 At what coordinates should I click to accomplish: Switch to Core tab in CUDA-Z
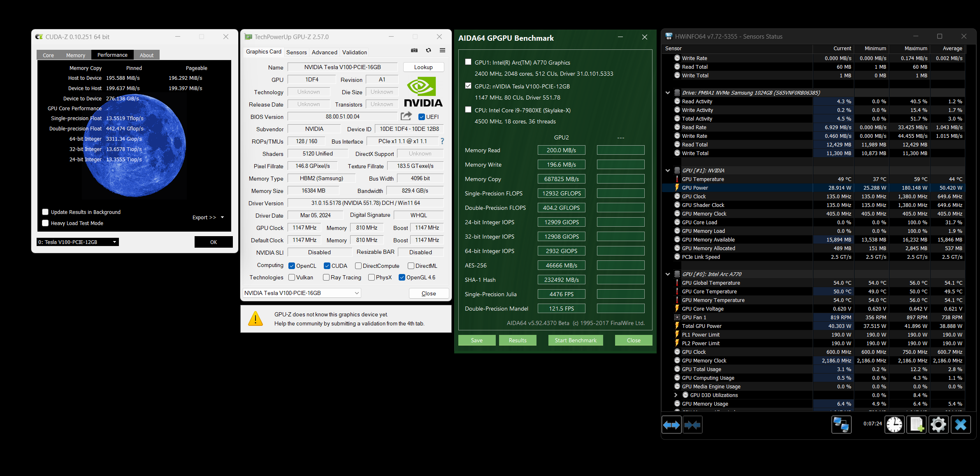(48, 55)
